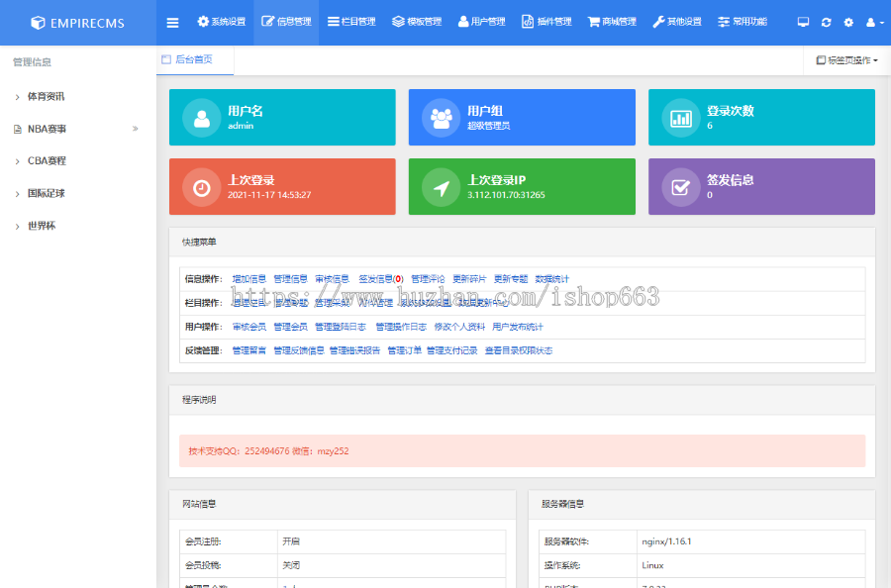Open the user account dropdown at top right
The width and height of the screenshot is (891, 588).
click(x=873, y=22)
